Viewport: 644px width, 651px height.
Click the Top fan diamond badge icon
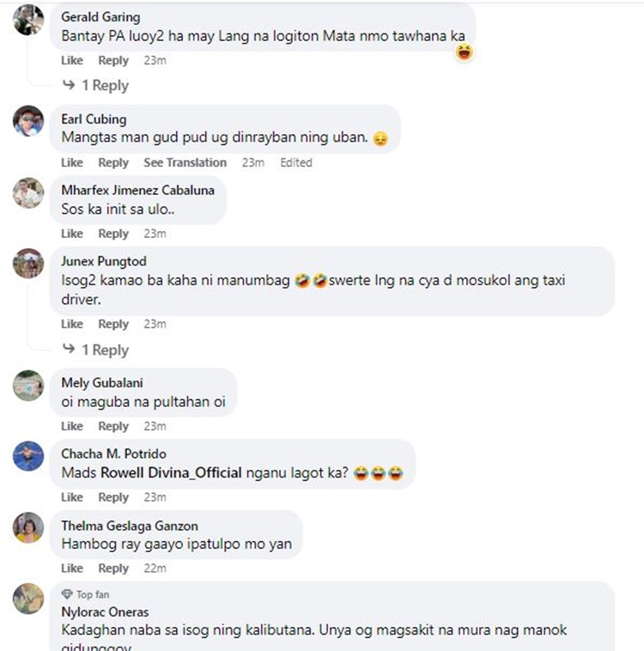pyautogui.click(x=67, y=594)
